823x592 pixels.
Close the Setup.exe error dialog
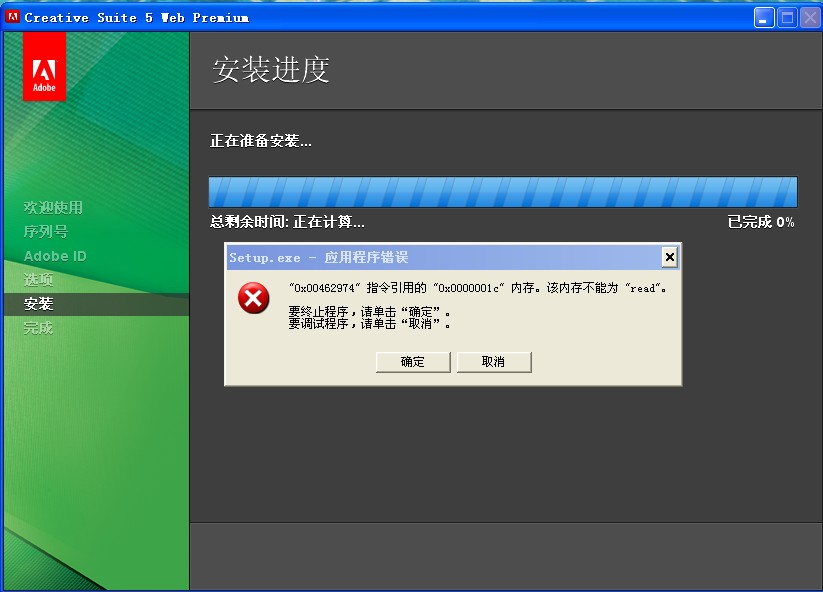[x=670, y=257]
